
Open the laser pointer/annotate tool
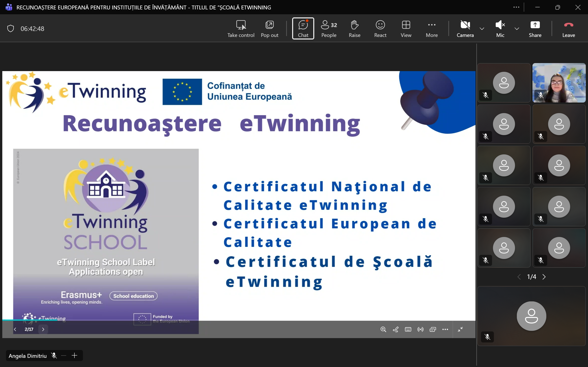396,329
